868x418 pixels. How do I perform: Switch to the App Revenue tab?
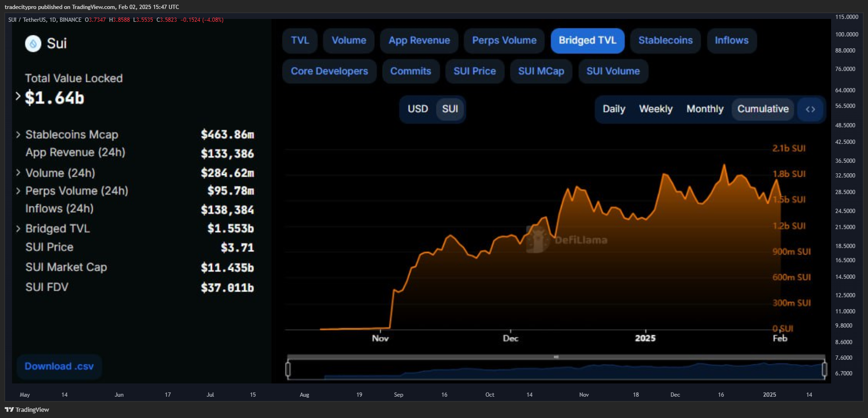click(x=419, y=40)
